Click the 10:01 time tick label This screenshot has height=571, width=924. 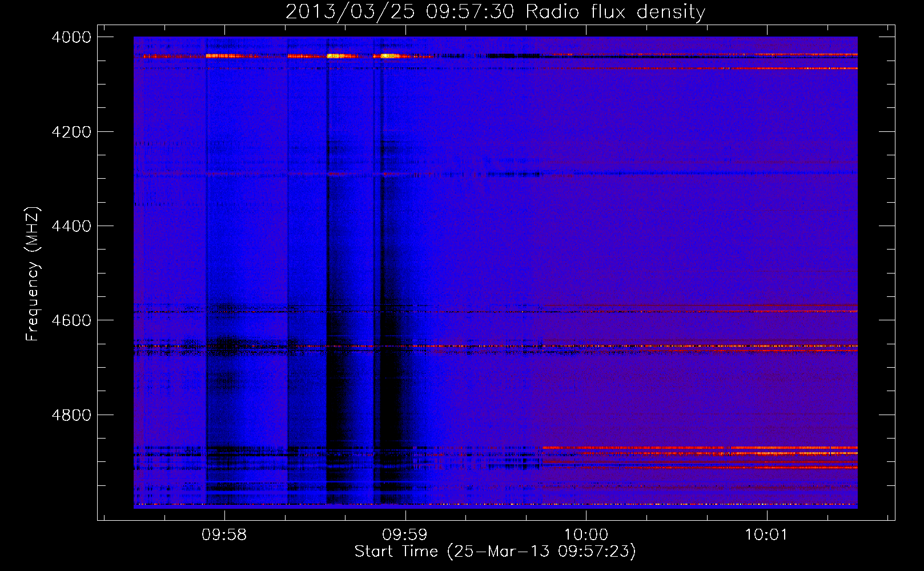pyautogui.click(x=766, y=535)
